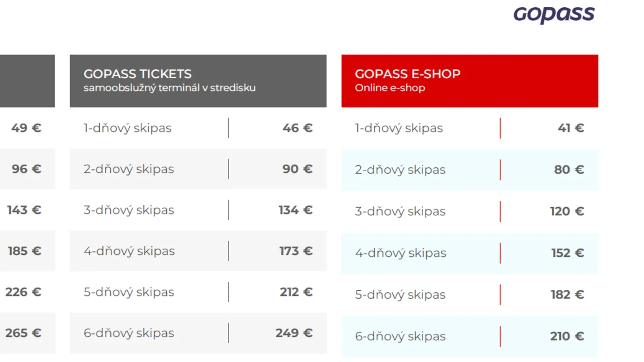The image size is (644, 362).
Task: Click the 49 € price on the left
Action: tap(26, 128)
